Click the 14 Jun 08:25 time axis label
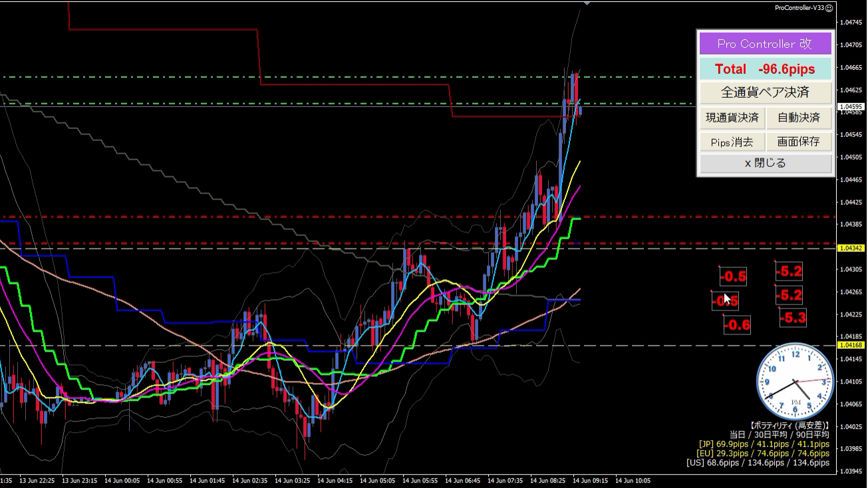Image resolution: width=868 pixels, height=488 pixels. (x=547, y=480)
